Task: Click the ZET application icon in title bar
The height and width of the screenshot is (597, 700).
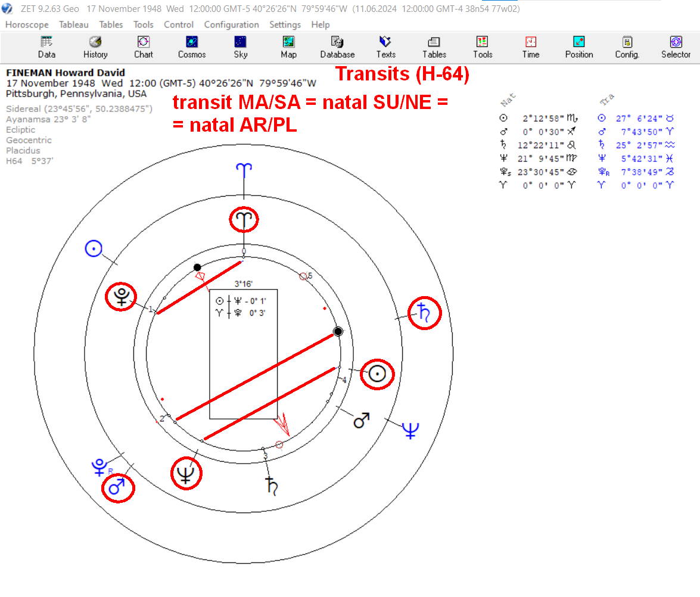Action: click(x=7, y=8)
